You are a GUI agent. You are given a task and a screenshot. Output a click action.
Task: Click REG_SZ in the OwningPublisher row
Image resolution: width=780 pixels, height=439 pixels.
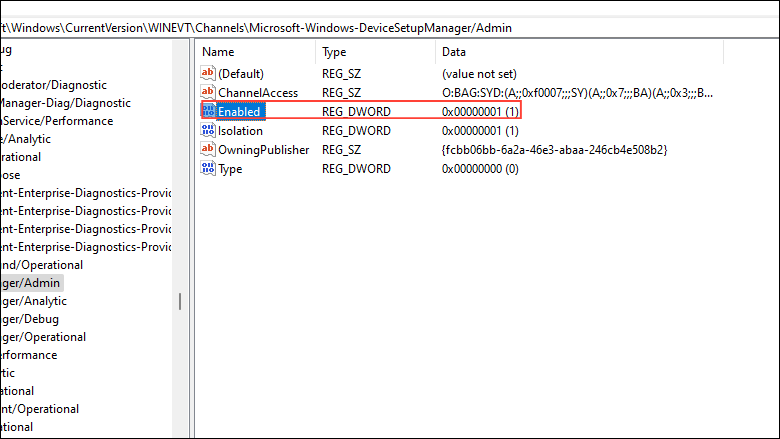click(x=341, y=150)
